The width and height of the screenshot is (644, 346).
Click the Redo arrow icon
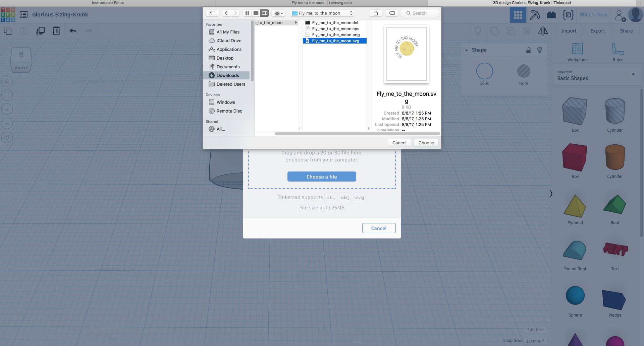click(x=89, y=31)
